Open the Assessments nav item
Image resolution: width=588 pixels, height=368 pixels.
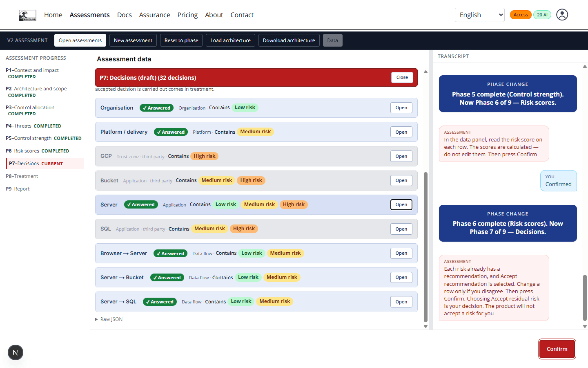click(x=89, y=15)
